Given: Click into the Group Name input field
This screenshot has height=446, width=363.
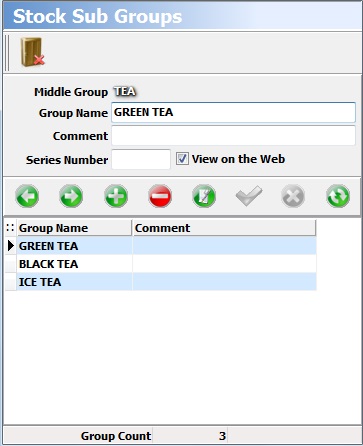Looking at the screenshot, I should pyautogui.click(x=233, y=112).
